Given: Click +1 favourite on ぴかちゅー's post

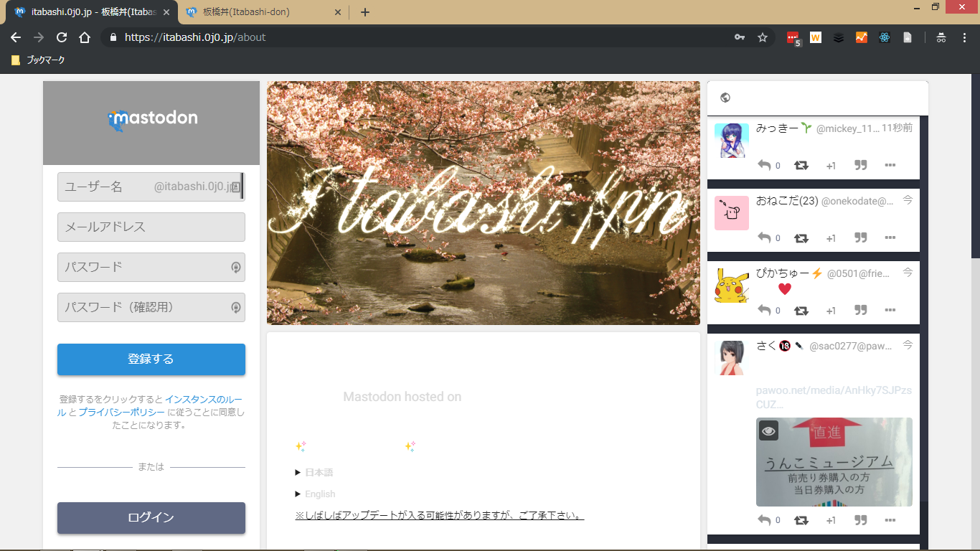Looking at the screenshot, I should [831, 311].
